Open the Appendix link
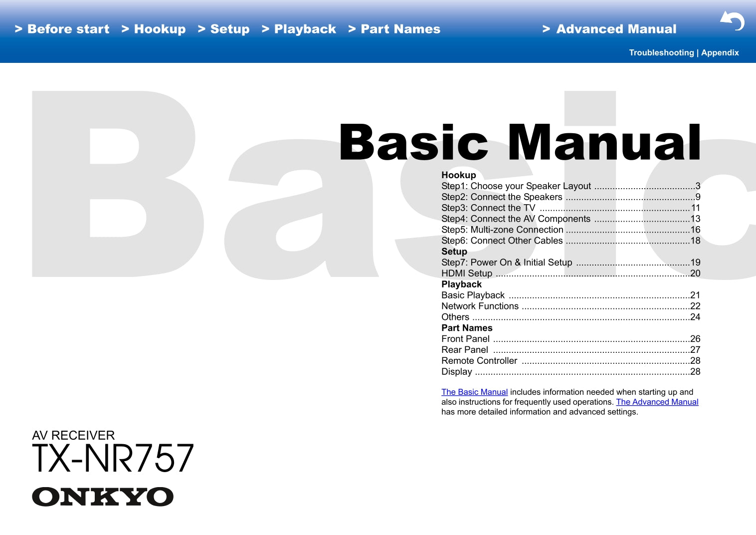This screenshot has height=535, width=756. click(x=720, y=52)
